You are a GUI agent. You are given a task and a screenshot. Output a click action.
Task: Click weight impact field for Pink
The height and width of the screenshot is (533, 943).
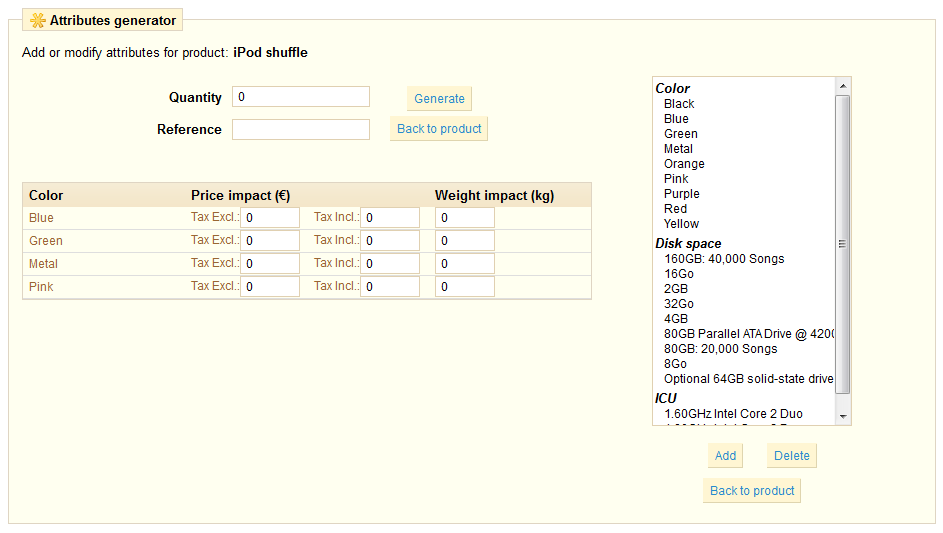coord(465,286)
